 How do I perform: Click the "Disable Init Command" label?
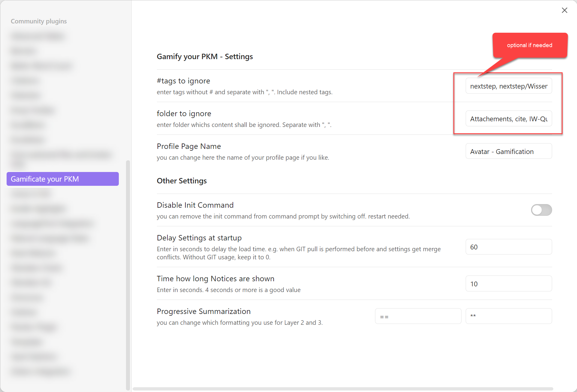point(195,205)
